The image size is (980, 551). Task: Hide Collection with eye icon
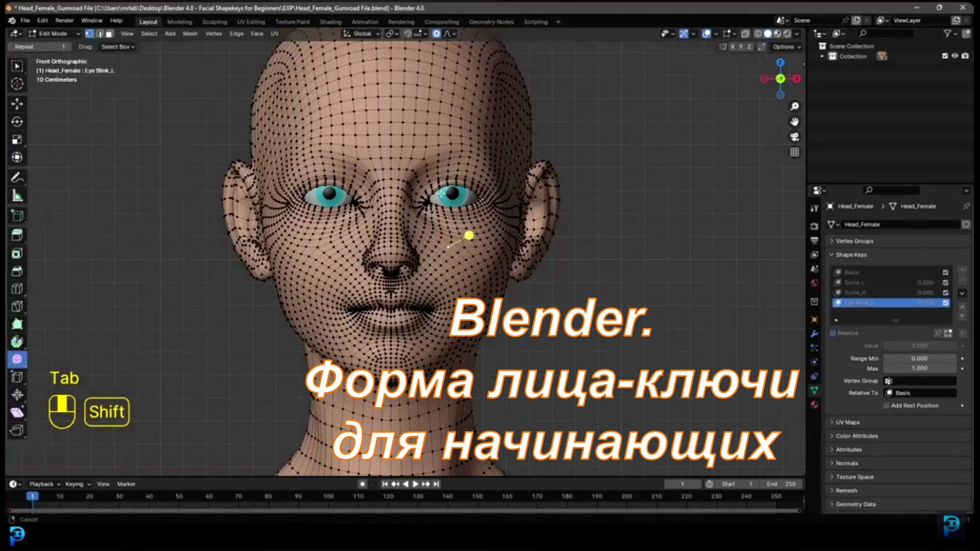pos(954,56)
